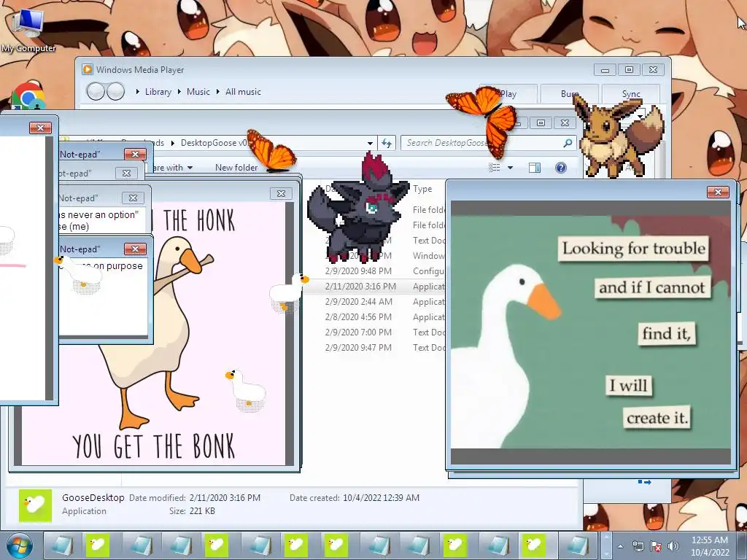This screenshot has height=560, width=747.
Task: Expand the arrow before All music breadcrumb
Action: 217,91
